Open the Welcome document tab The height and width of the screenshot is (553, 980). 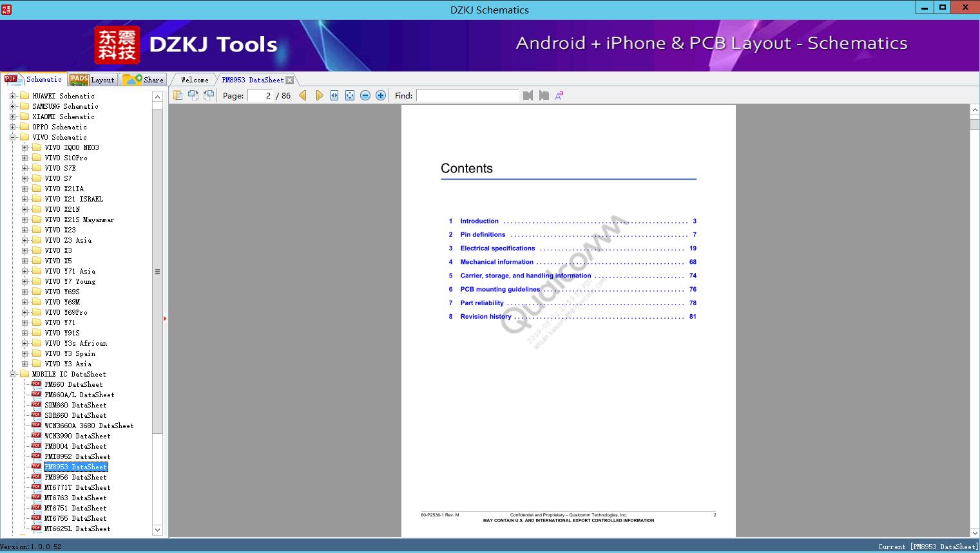coord(195,80)
